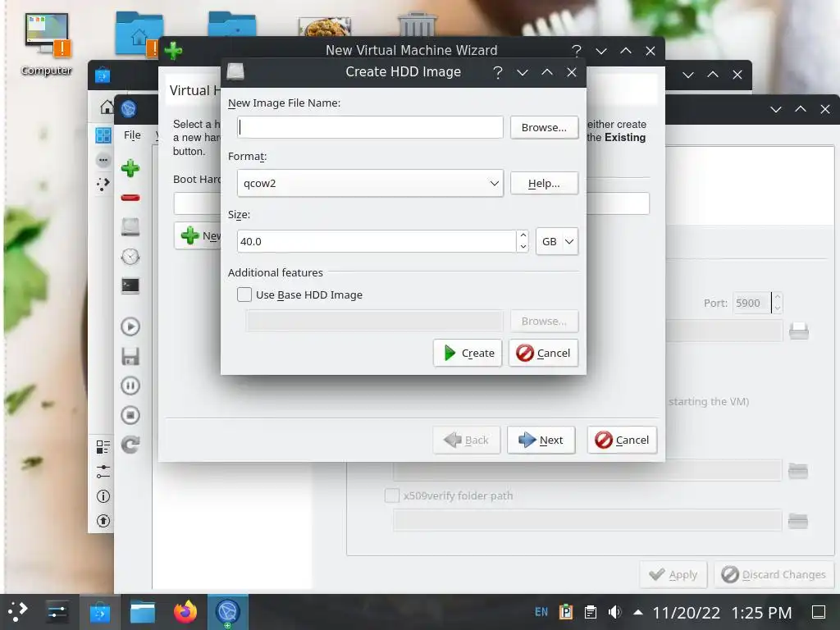
Task: Click the AQEMU taskbar entry
Action: pos(228,612)
